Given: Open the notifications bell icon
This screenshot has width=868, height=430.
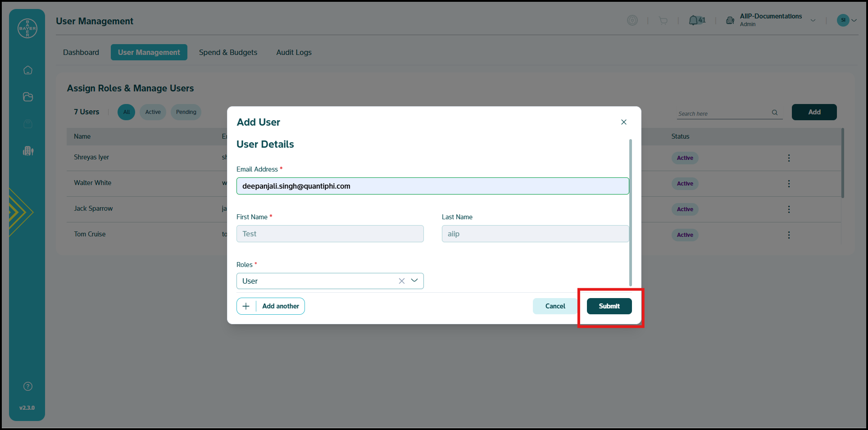Looking at the screenshot, I should (693, 21).
